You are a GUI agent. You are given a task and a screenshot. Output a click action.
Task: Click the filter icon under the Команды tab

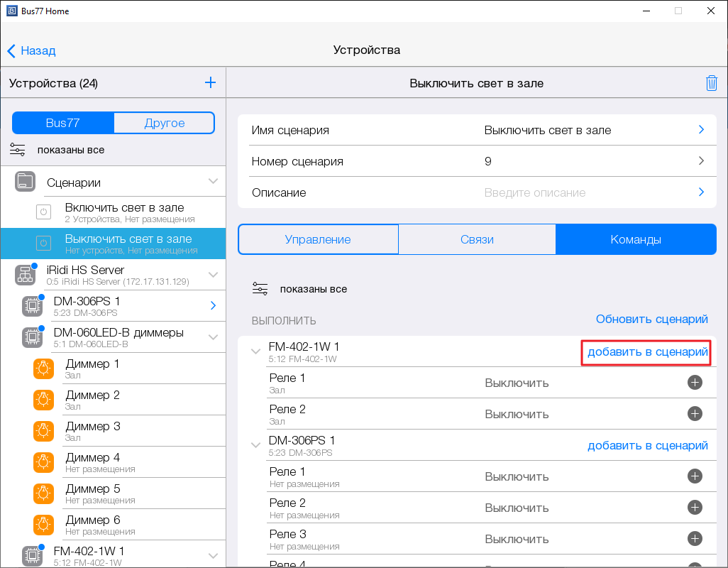pyautogui.click(x=260, y=289)
